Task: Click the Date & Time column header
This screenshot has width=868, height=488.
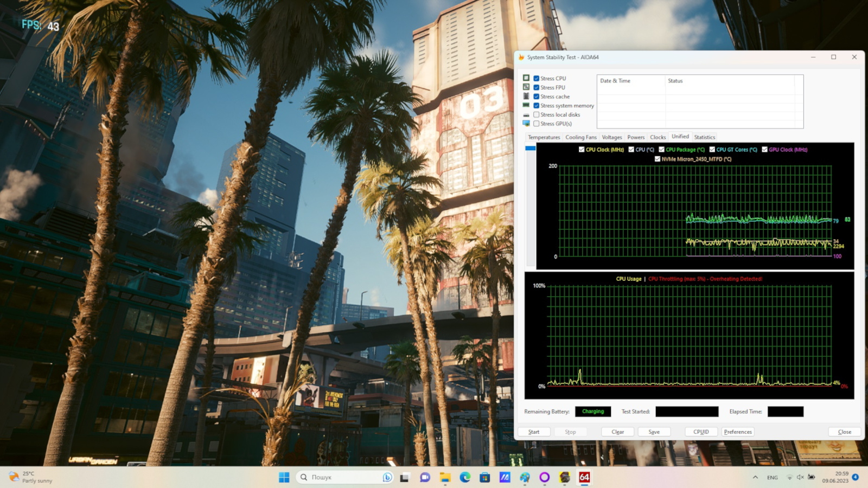Action: coord(631,81)
